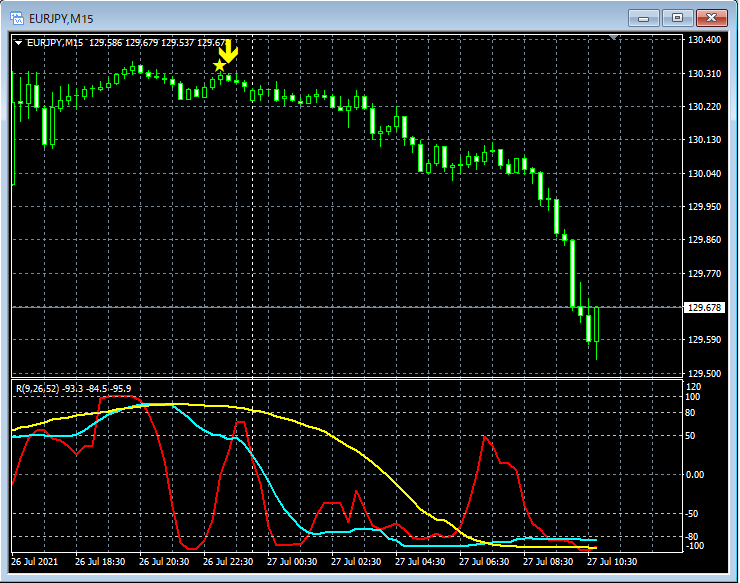Image resolution: width=740 pixels, height=583 pixels.
Task: Expand the chart symbol triangle menu
Action: click(18, 43)
